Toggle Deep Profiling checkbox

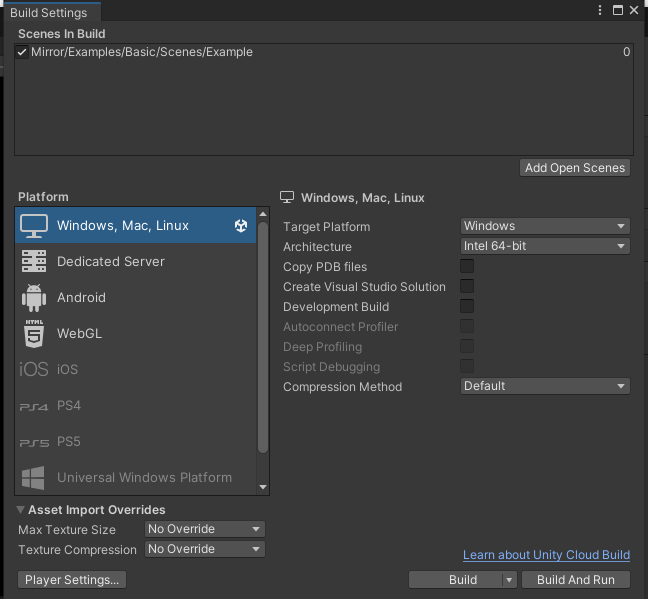pos(467,346)
